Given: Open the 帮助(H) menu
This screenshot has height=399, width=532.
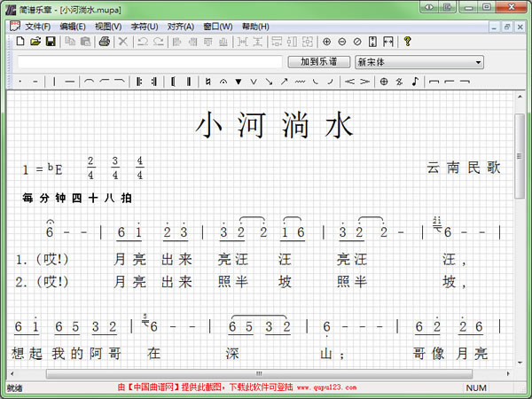Looking at the screenshot, I should 254,26.
